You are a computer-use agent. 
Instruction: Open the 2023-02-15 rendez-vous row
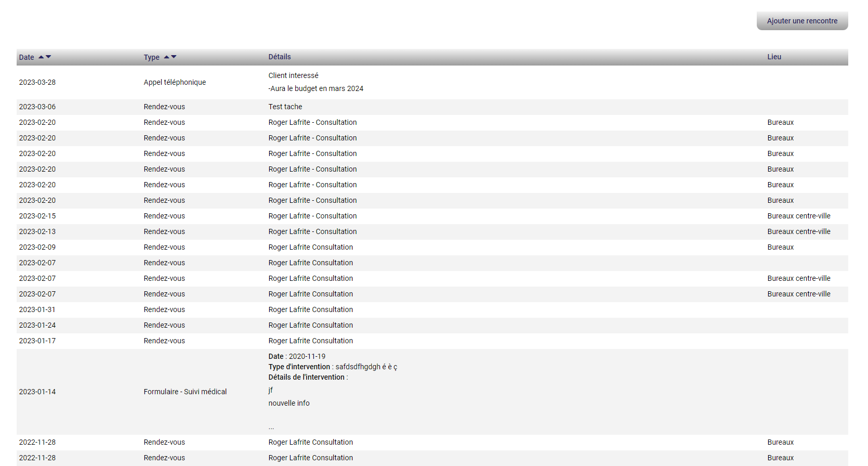tap(37, 216)
